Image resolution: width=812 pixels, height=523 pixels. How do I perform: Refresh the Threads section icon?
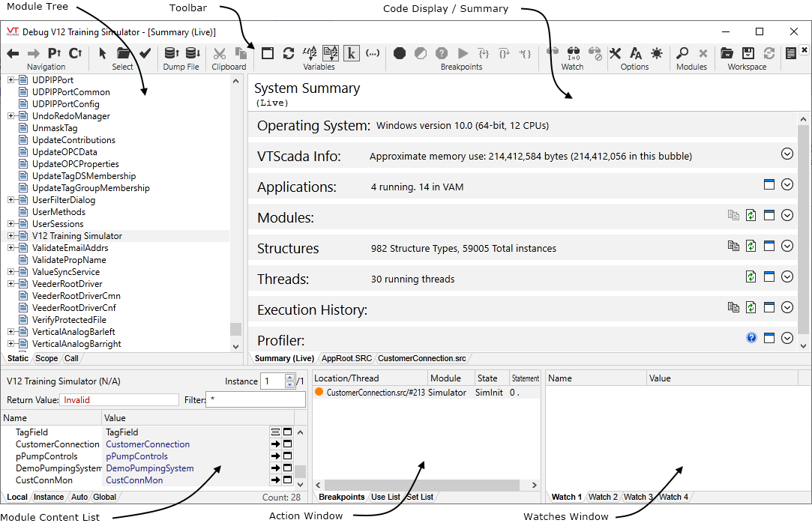[x=751, y=276]
